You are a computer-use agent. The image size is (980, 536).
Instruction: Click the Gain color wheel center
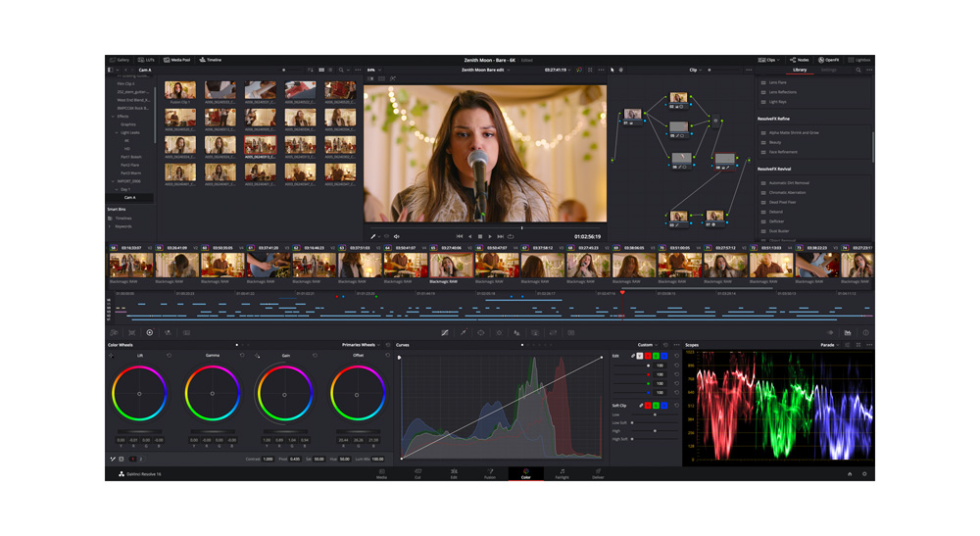tap(284, 394)
